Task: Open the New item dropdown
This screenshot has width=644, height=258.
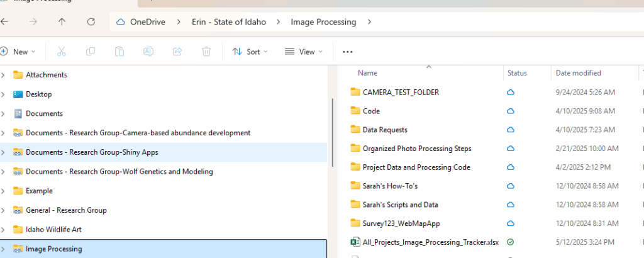Action: click(18, 52)
